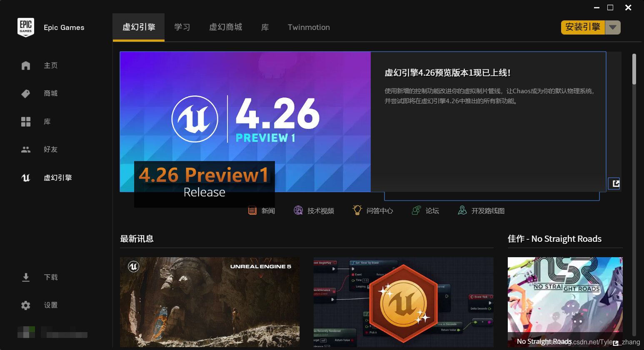The image size is (644, 350).
Task: Open the 技术视频 link
Action: [321, 211]
